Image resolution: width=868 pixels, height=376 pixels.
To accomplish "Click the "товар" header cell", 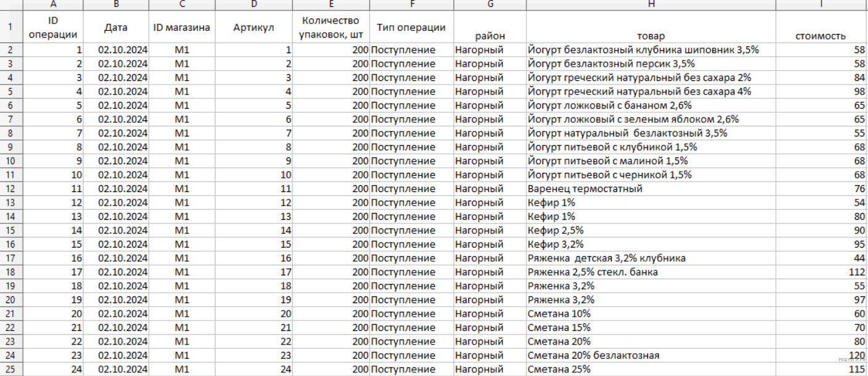I will pos(651,36).
